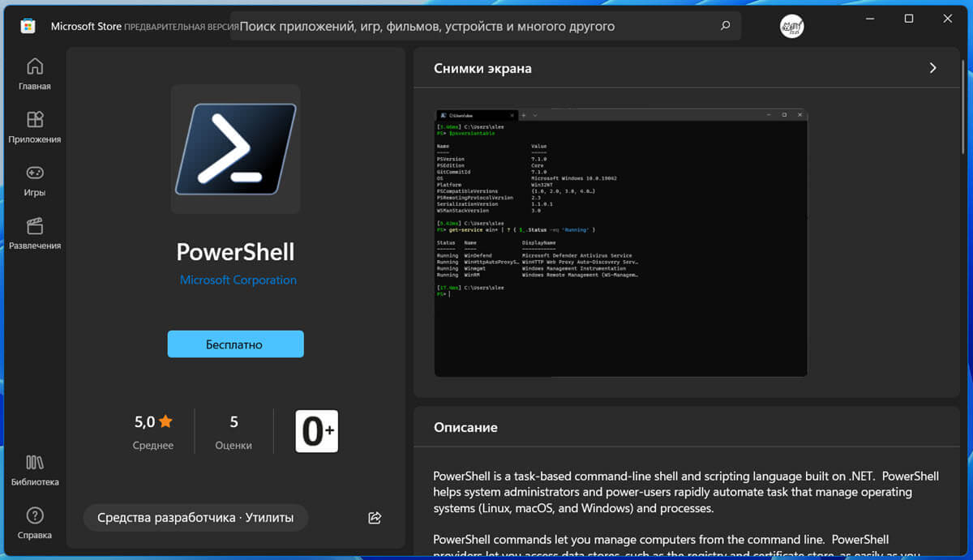Open the user profile avatar

pyautogui.click(x=791, y=26)
